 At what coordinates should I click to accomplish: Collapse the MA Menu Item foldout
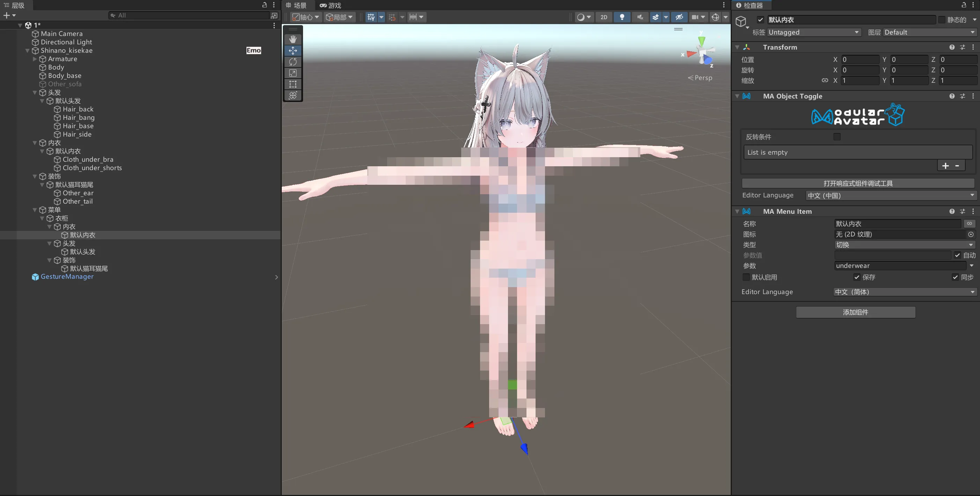tap(737, 211)
